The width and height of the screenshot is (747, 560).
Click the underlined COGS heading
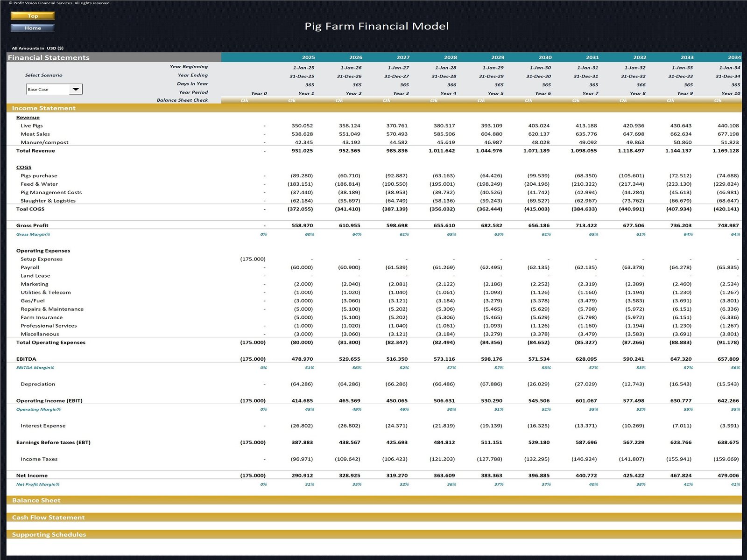pos(24,168)
